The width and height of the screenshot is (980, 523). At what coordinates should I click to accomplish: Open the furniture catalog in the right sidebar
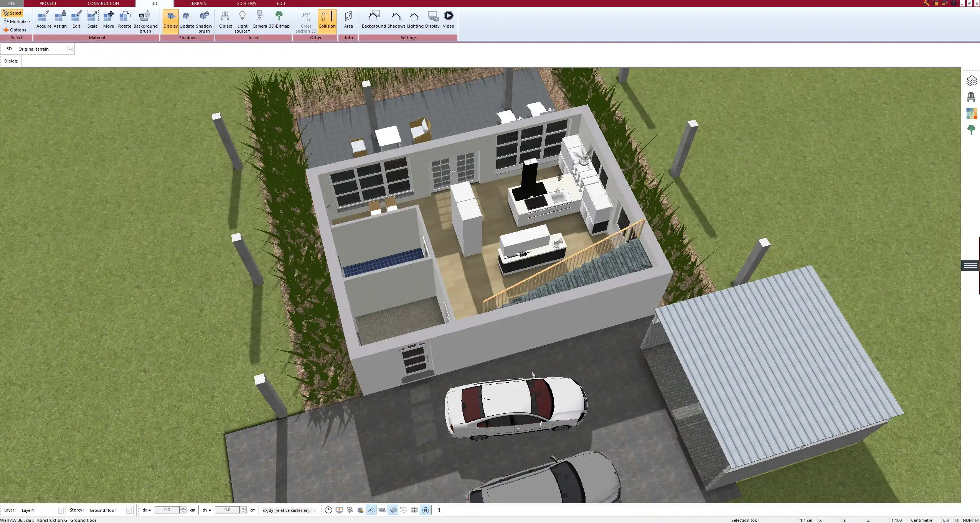pyautogui.click(x=971, y=97)
